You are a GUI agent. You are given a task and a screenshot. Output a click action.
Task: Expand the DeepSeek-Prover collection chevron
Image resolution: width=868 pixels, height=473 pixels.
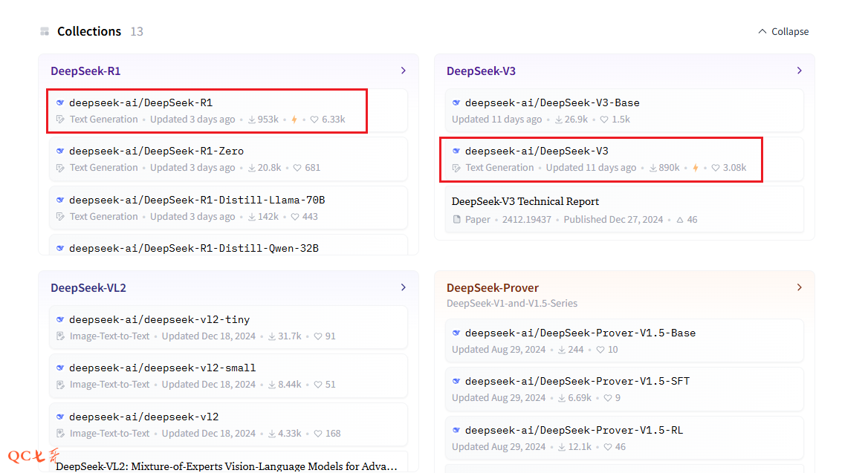click(800, 287)
